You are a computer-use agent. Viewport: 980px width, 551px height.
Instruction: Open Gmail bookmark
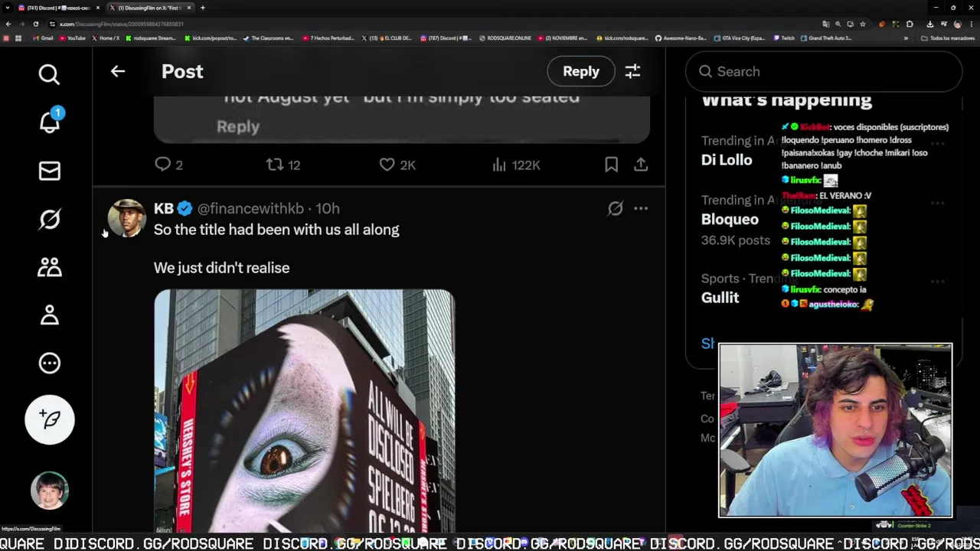pyautogui.click(x=43, y=38)
